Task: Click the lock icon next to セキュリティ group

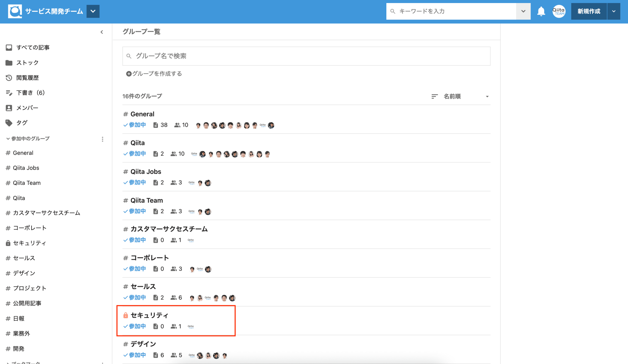Action: coord(125,315)
